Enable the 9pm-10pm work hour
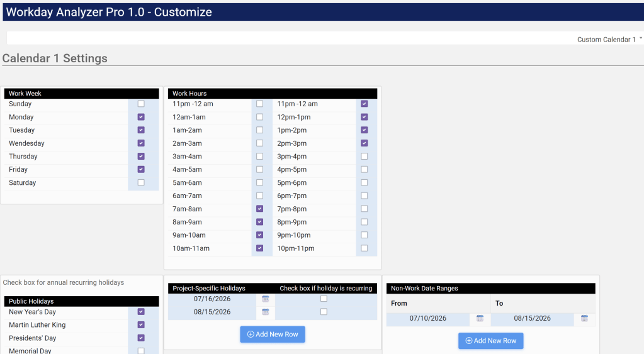Image resolution: width=644 pixels, height=354 pixels. click(364, 235)
